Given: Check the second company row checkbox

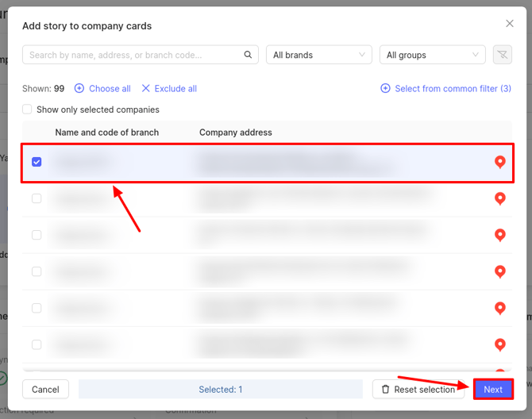Looking at the screenshot, I should [x=37, y=198].
